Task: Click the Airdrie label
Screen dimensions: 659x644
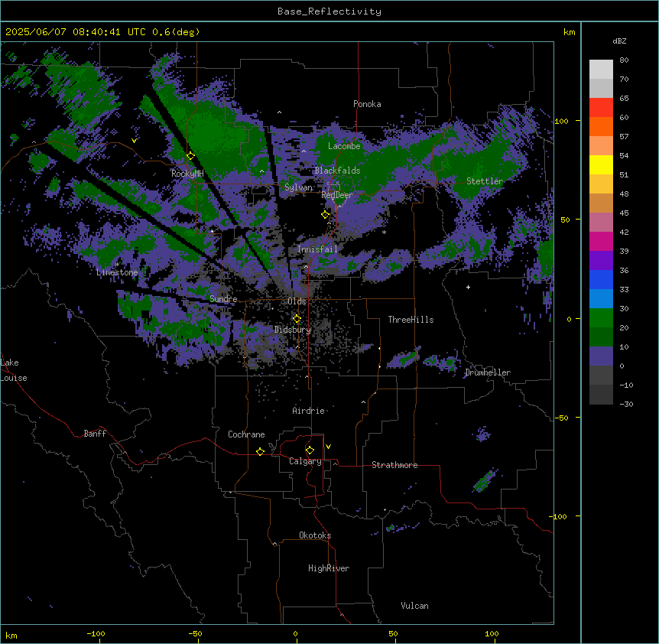Action: [x=308, y=411]
